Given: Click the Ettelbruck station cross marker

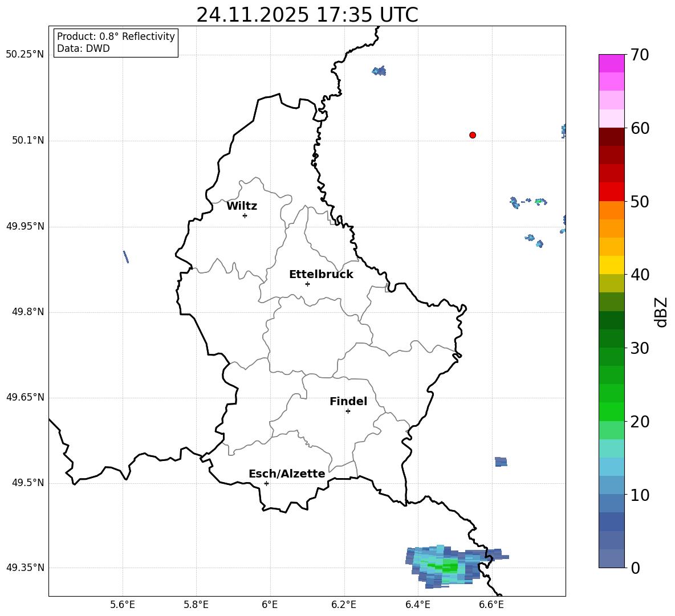Looking at the screenshot, I should coord(307,284).
